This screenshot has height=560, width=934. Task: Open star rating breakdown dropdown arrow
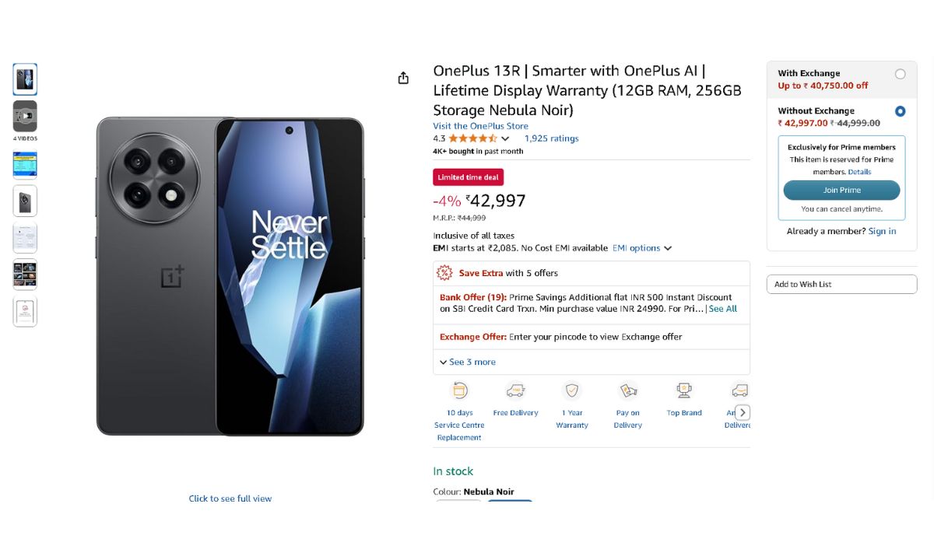point(505,139)
